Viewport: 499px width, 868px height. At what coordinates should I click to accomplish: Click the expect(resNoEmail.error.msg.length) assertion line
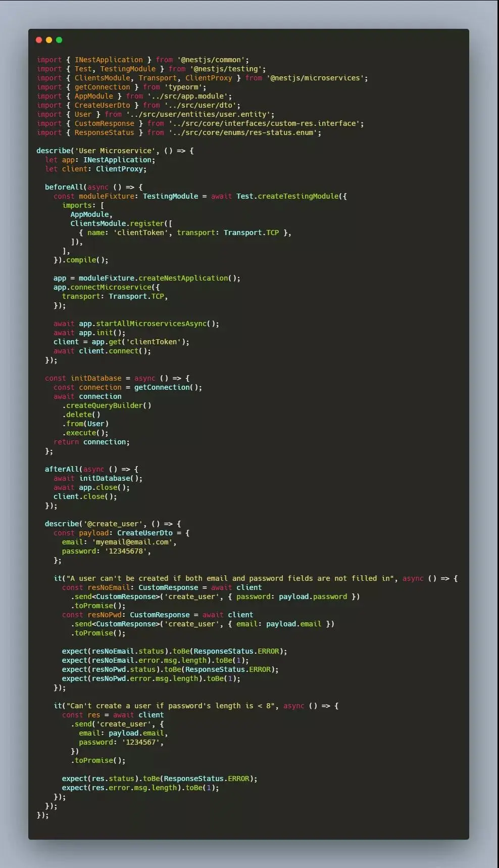(156, 660)
